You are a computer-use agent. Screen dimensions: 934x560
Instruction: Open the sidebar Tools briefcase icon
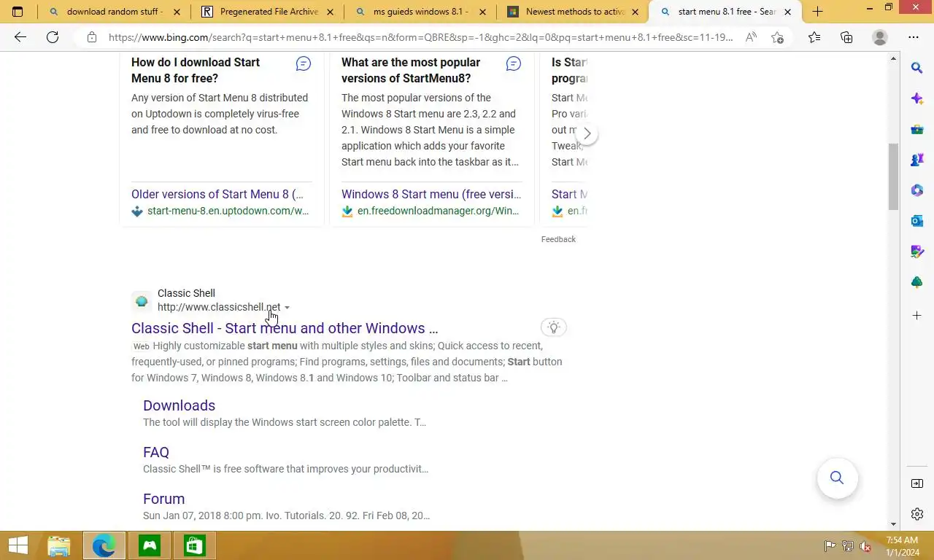click(917, 129)
